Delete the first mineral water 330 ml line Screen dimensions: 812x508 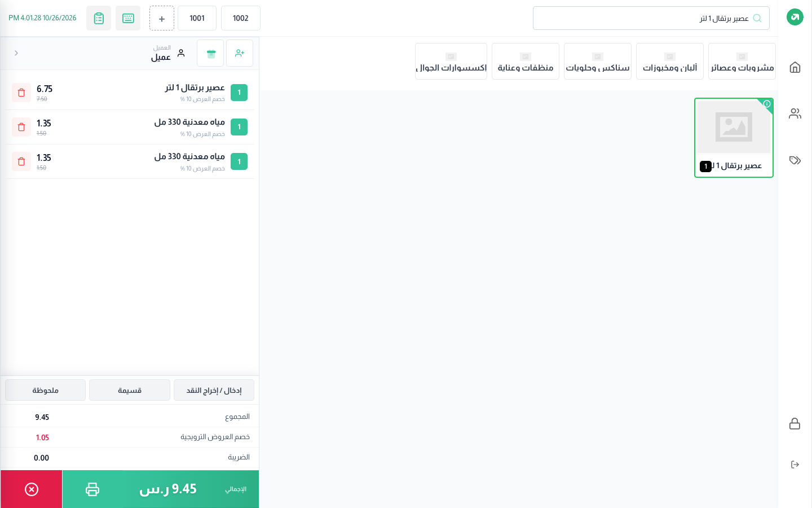(21, 127)
